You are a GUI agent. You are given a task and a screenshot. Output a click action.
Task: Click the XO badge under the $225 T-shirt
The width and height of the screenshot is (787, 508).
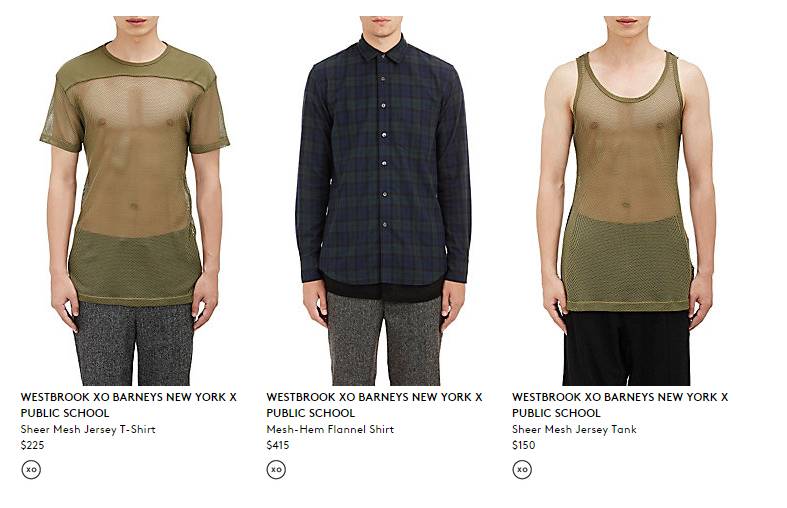point(31,470)
